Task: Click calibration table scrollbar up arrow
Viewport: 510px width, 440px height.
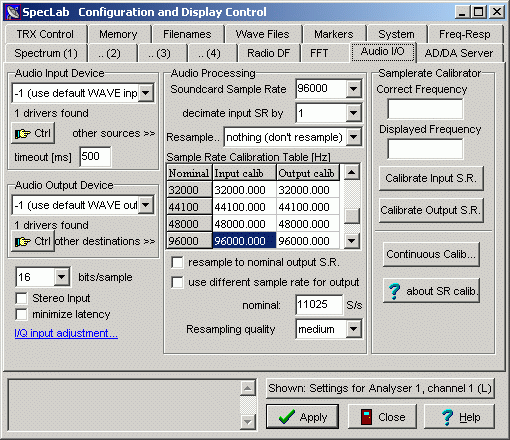Action: click(352, 172)
